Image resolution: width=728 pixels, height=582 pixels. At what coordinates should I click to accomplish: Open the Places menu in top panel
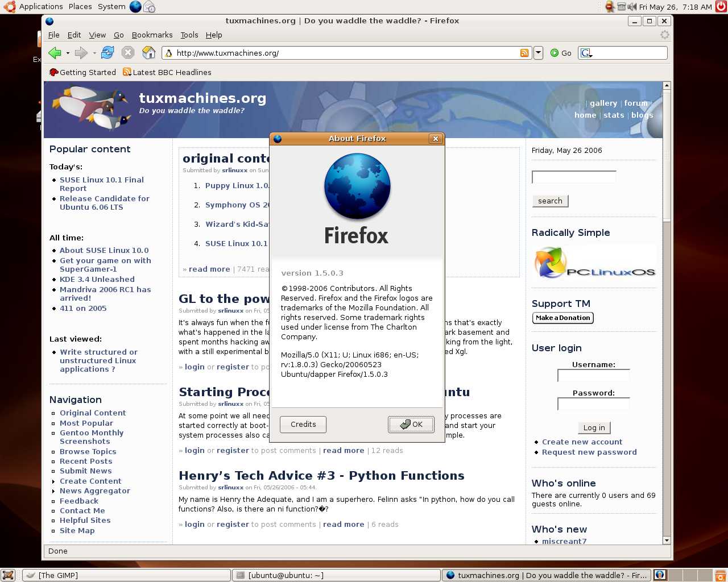coord(80,7)
